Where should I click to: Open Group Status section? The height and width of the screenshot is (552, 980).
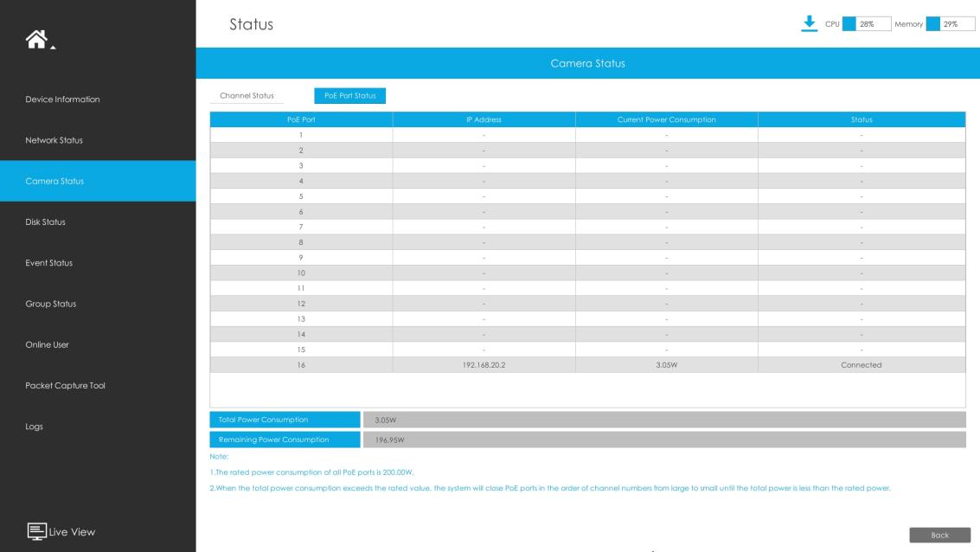[51, 304]
